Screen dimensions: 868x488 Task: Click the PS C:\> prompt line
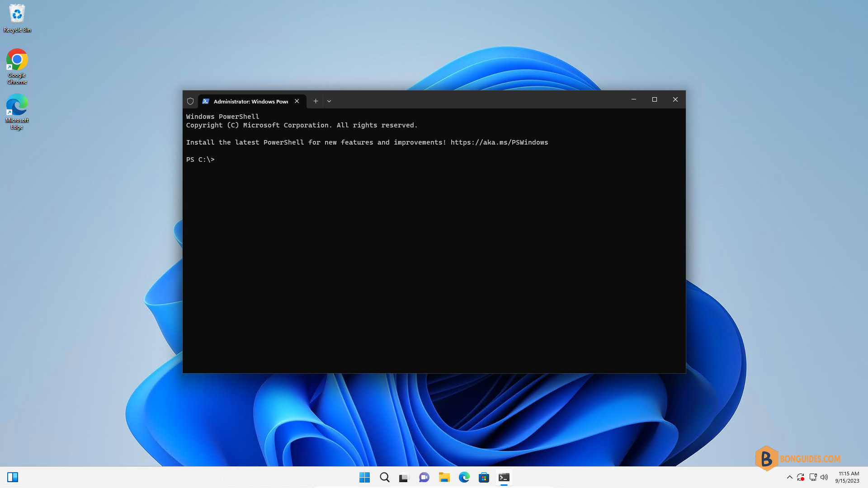pyautogui.click(x=200, y=160)
